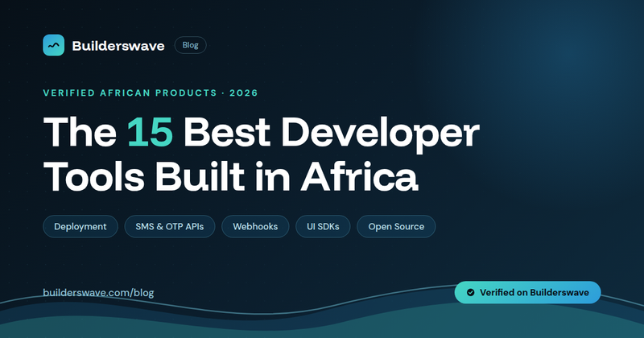Click the headline number 15
This screenshot has height=338, width=644.
150,133
